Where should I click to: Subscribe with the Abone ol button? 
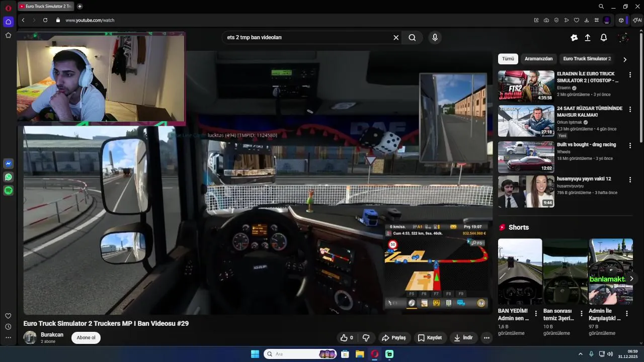pyautogui.click(x=86, y=338)
